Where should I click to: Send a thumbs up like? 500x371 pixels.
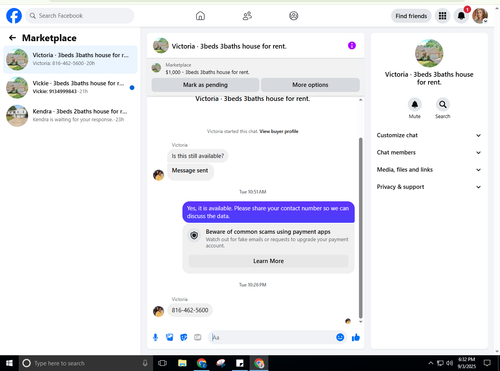pyautogui.click(x=356, y=337)
